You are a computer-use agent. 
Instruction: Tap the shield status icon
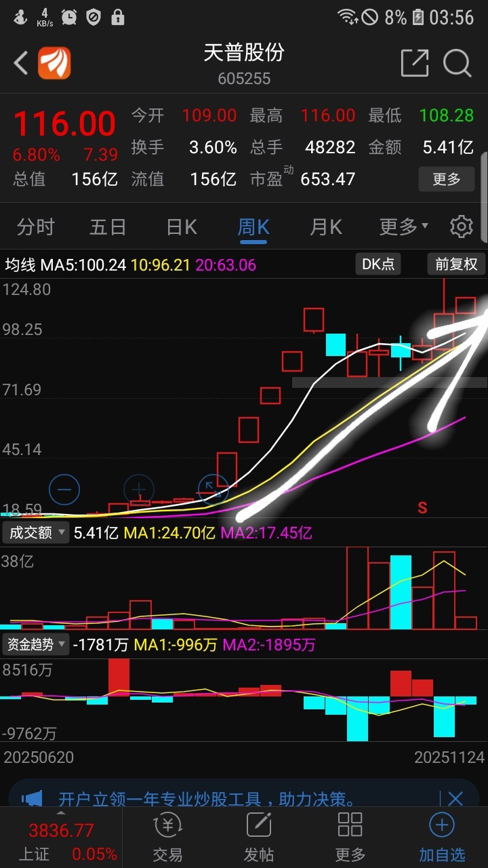pos(94,17)
